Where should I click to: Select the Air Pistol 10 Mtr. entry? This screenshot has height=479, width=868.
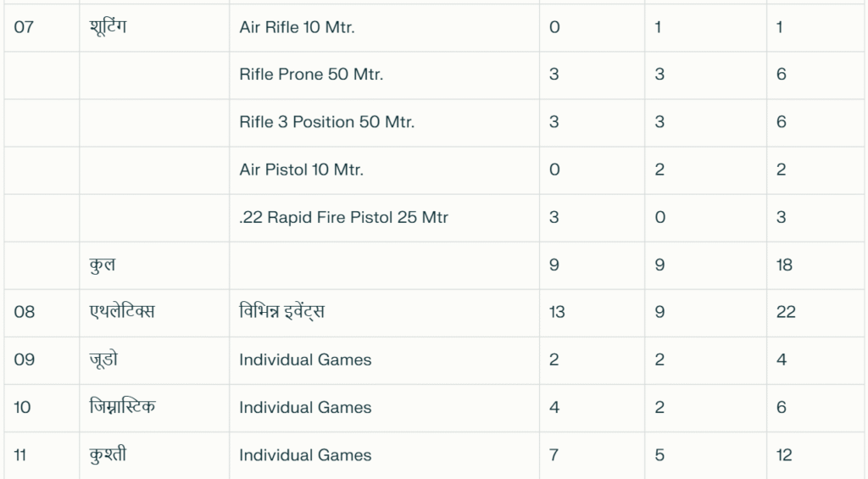click(x=301, y=170)
